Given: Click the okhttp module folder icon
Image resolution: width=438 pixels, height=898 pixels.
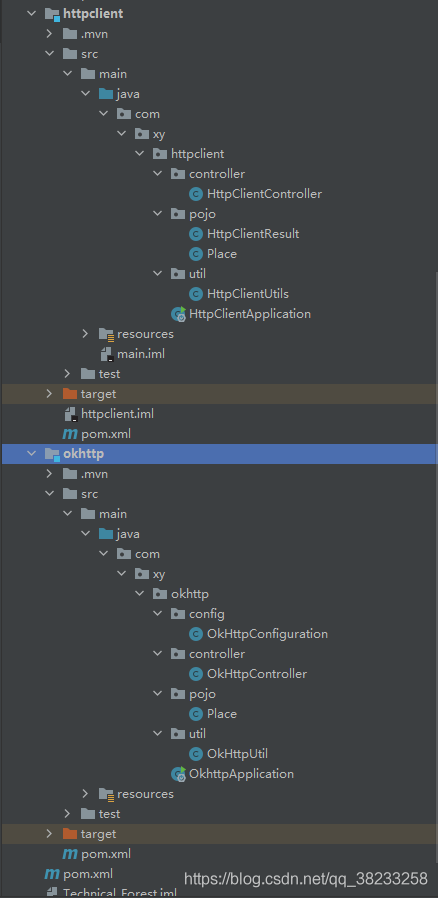Looking at the screenshot, I should click(x=53, y=455).
